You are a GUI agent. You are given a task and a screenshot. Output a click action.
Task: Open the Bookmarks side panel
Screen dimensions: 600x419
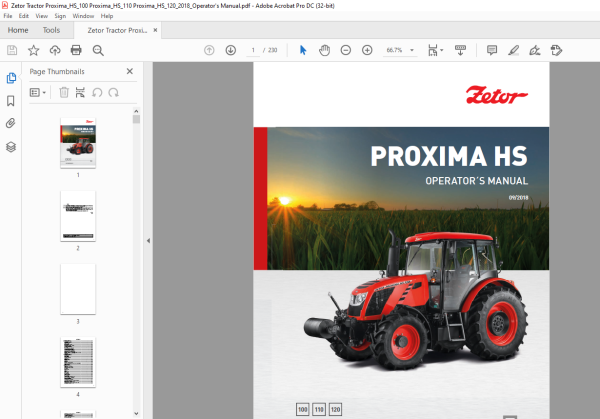11,101
